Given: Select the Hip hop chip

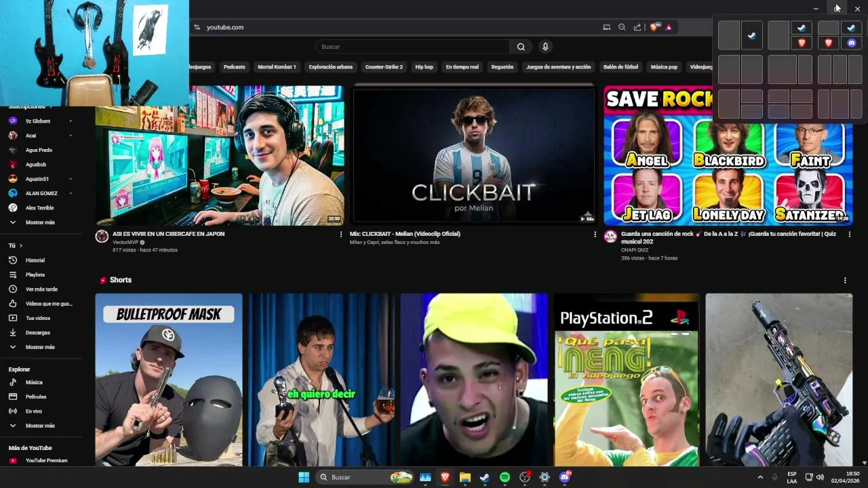Looking at the screenshot, I should 424,67.
